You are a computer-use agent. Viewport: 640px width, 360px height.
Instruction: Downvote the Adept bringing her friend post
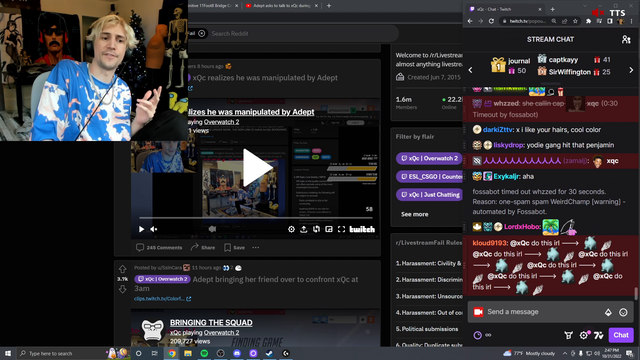click(122, 289)
